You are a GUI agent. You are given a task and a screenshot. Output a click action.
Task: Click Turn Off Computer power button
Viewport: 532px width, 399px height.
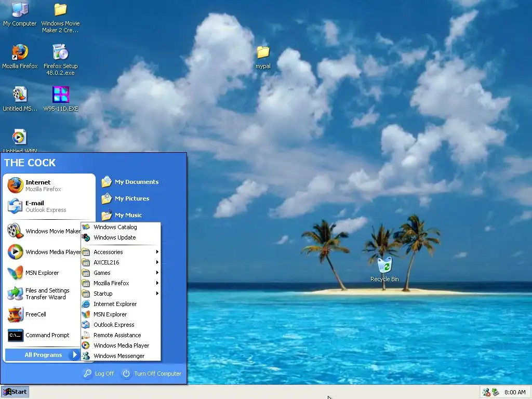coord(152,374)
